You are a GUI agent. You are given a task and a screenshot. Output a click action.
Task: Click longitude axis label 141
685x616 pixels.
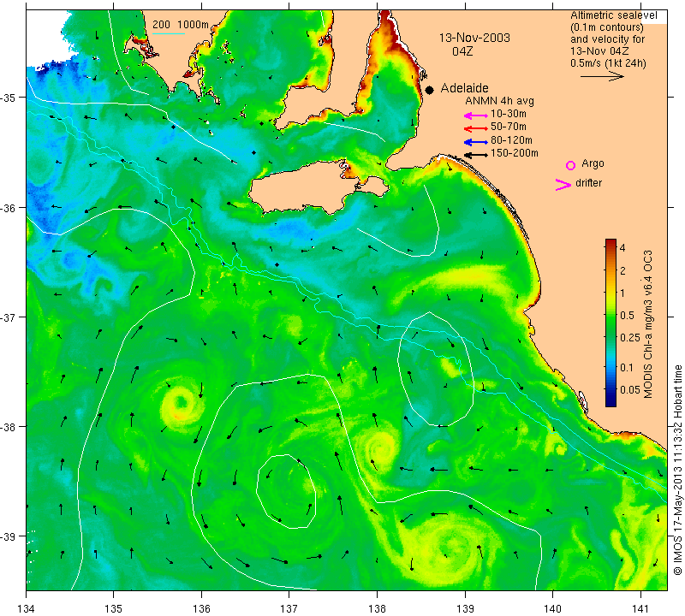(x=640, y=608)
